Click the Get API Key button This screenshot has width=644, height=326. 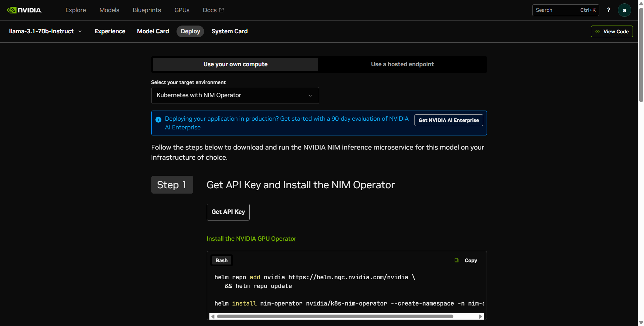[x=228, y=212]
